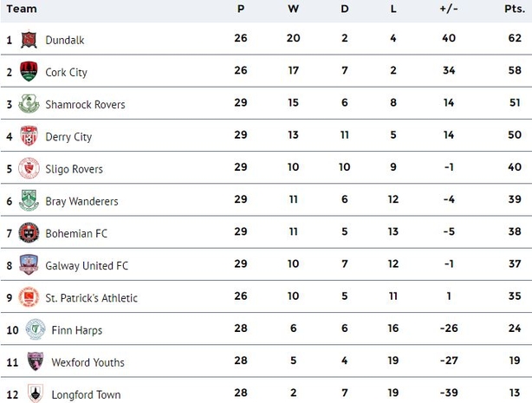The image size is (532, 403).
Task: Click Longford Town's 13 points value
Action: pos(515,393)
